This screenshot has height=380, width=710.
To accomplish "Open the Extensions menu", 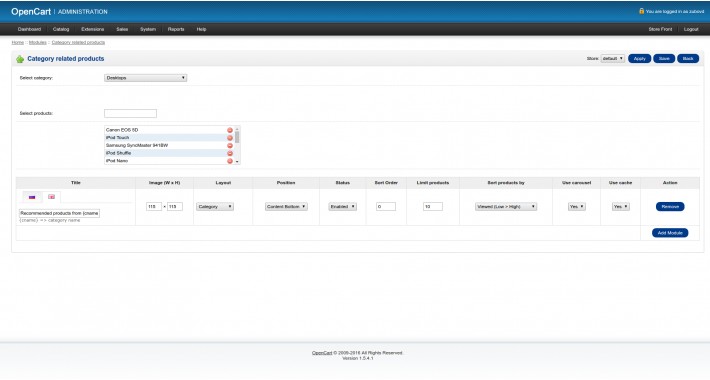I will pos(93,29).
